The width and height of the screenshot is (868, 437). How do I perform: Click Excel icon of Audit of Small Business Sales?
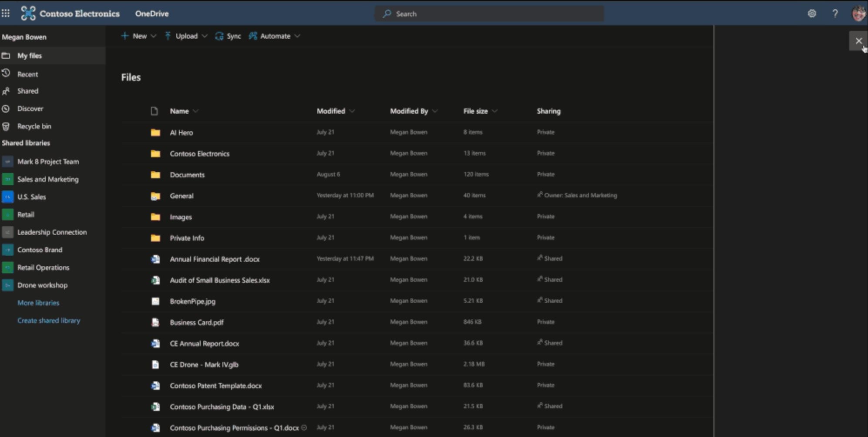[155, 280]
